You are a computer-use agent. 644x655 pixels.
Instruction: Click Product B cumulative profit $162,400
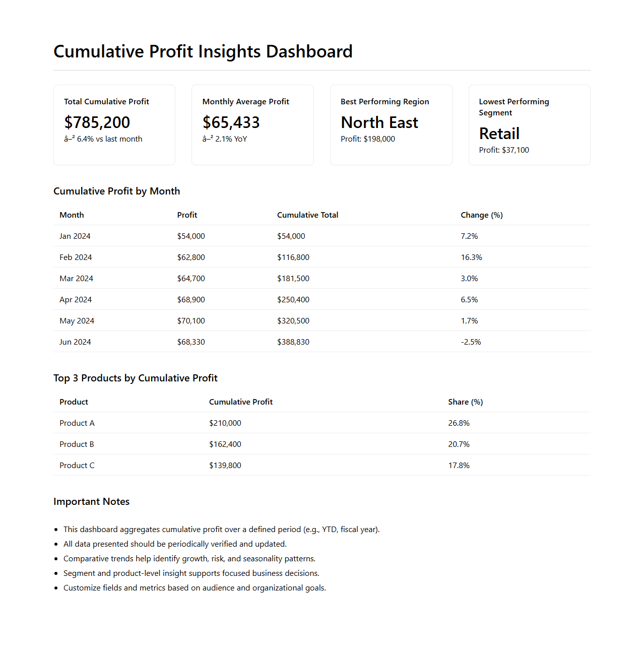click(225, 444)
